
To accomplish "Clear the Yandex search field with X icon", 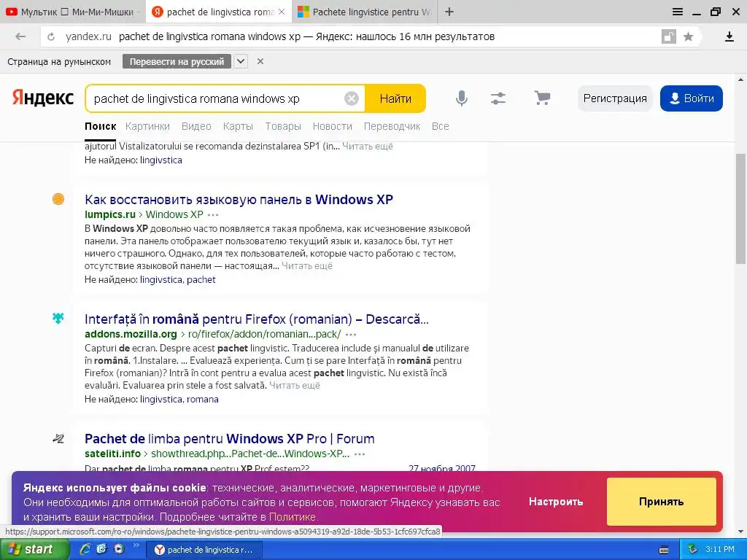I will pyautogui.click(x=351, y=98).
